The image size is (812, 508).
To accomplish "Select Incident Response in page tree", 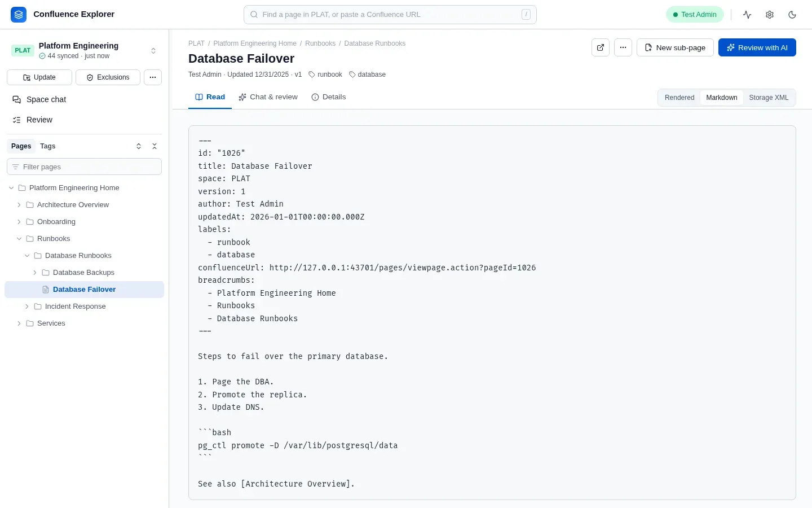I will (x=76, y=306).
